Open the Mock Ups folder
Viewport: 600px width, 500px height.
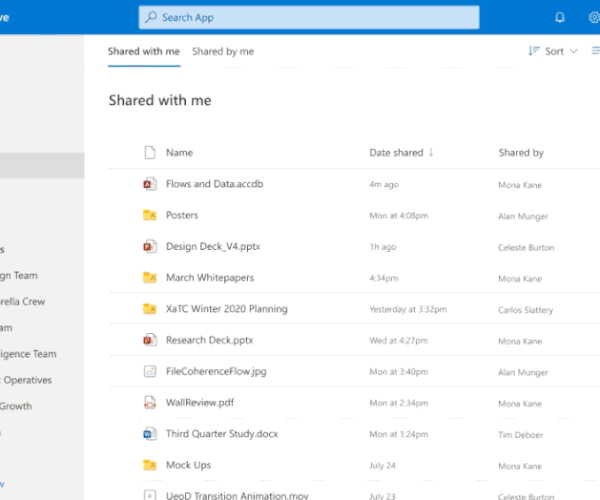tap(187, 465)
